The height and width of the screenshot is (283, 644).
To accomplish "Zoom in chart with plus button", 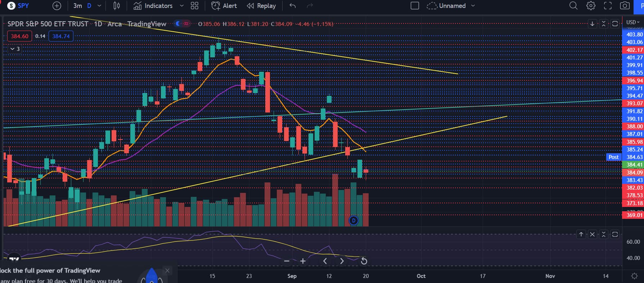I will (303, 261).
